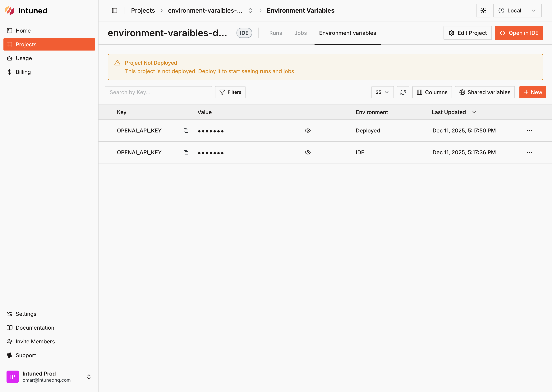Open the Local timezone dropdown
Viewport: 552px width, 392px height.
pos(517,10)
